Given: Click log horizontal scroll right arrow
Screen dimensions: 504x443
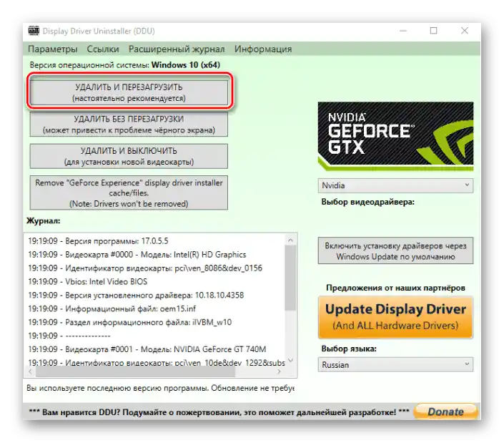Looking at the screenshot, I should 279,371.
